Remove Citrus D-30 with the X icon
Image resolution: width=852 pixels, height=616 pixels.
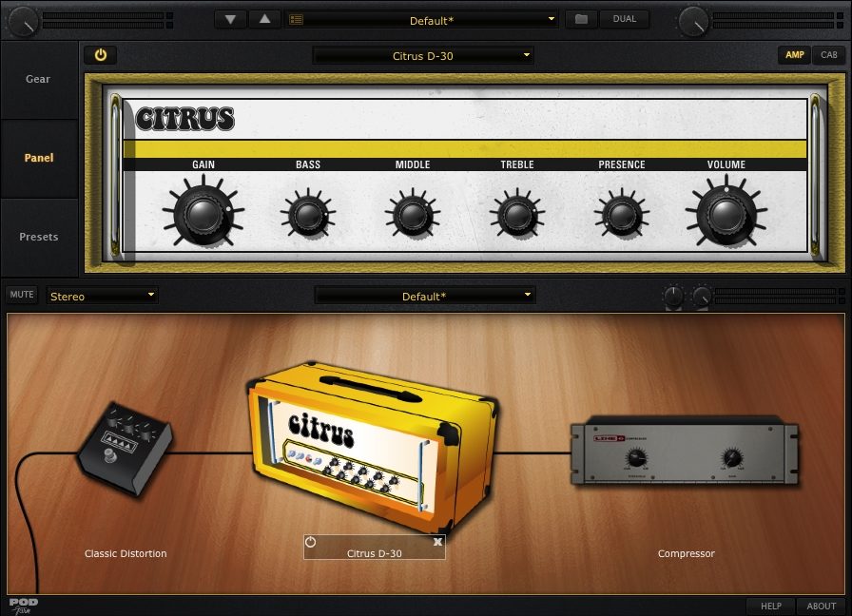click(437, 542)
